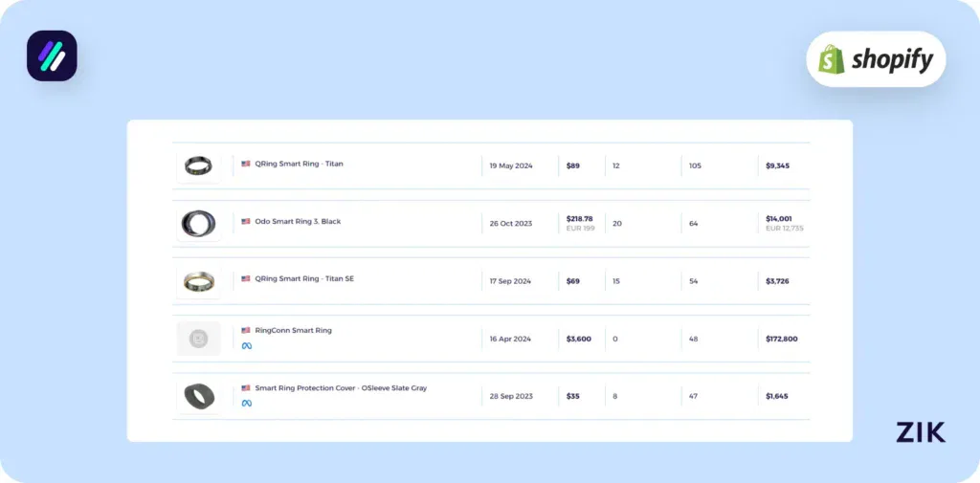Screen dimensions: 980x483
Task: Click value 20 in Odo Smart Ring row
Action: (617, 224)
